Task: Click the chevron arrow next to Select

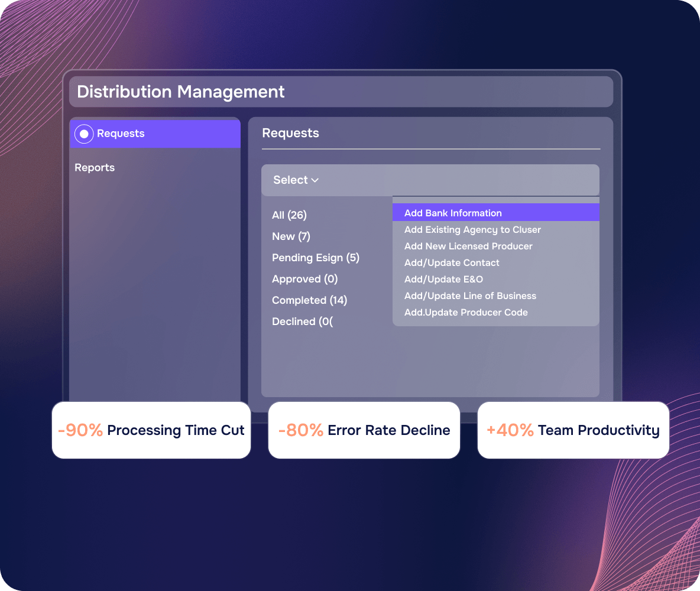Action: 315,180
